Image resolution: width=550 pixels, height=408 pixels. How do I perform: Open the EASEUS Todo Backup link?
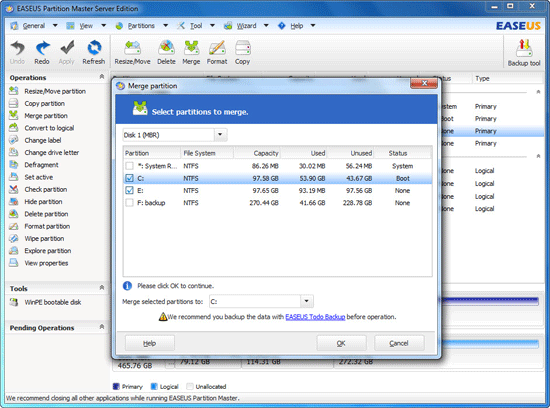click(315, 316)
